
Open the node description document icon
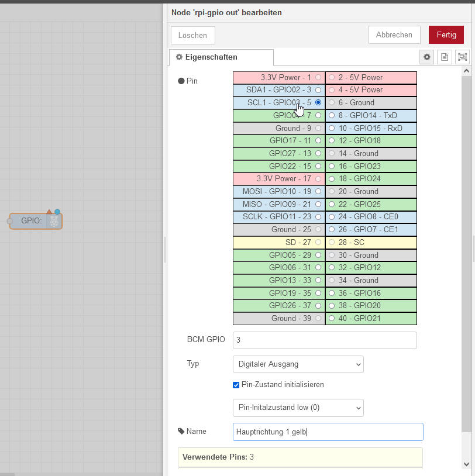pyautogui.click(x=445, y=57)
